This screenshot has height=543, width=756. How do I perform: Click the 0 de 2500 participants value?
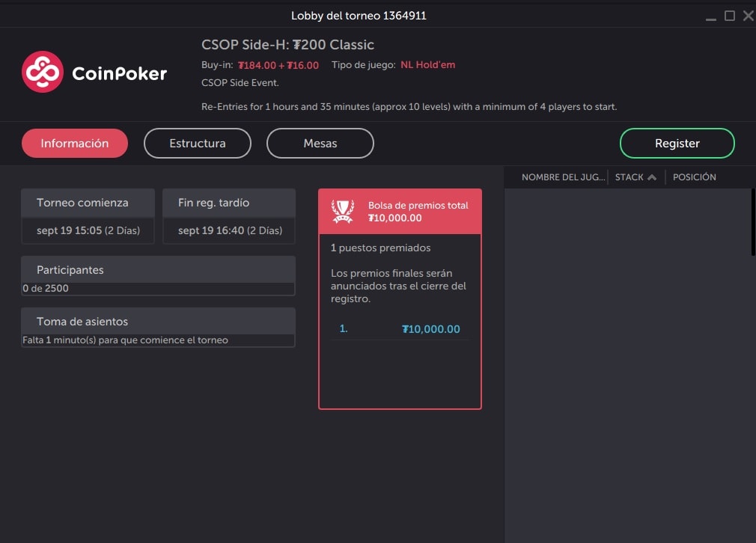[46, 288]
